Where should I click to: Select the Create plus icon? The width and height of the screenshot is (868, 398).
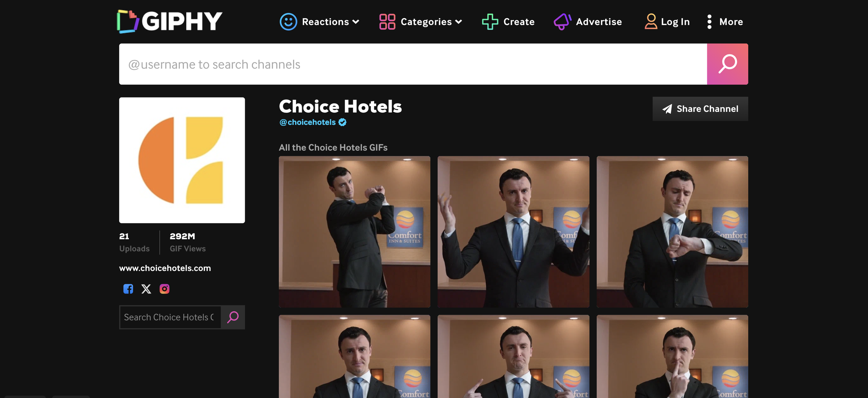(490, 22)
